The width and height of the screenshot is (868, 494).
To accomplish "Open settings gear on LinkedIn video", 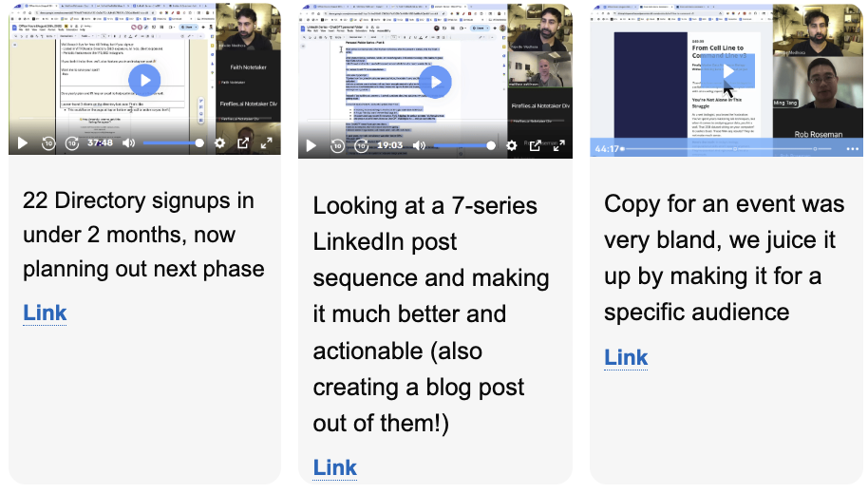I will click(x=511, y=145).
